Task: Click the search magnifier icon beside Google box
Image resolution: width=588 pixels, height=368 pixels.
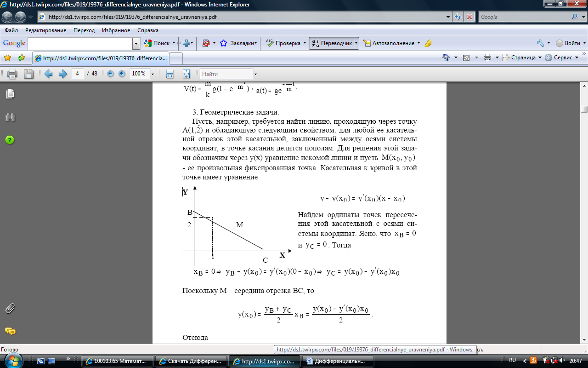Action: (x=574, y=17)
